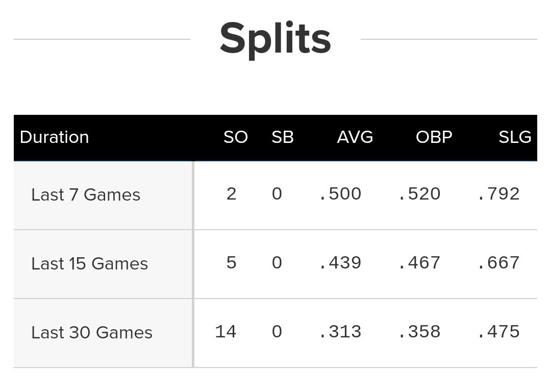551x392 pixels.
Task: Select the Last 30 Games row label
Action: 92,333
